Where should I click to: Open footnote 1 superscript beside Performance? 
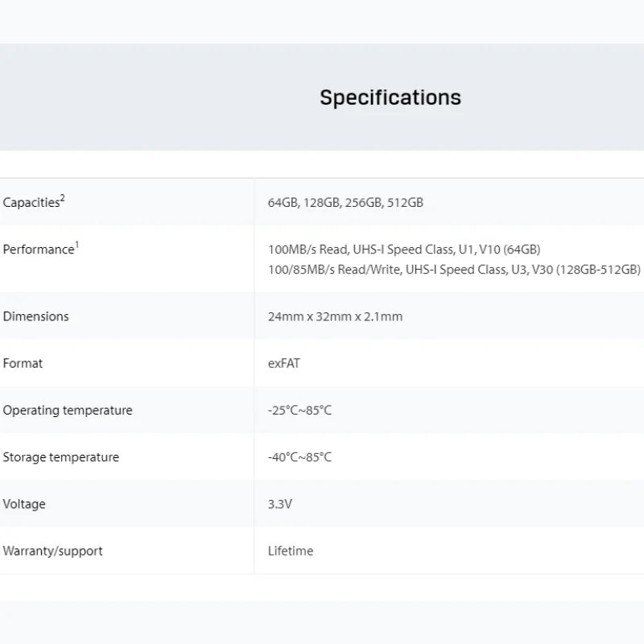click(76, 245)
